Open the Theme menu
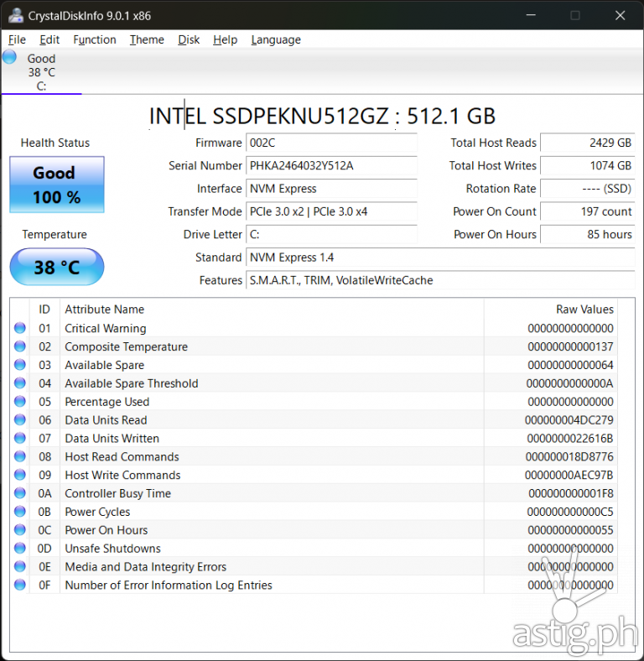644x661 pixels. [147, 39]
